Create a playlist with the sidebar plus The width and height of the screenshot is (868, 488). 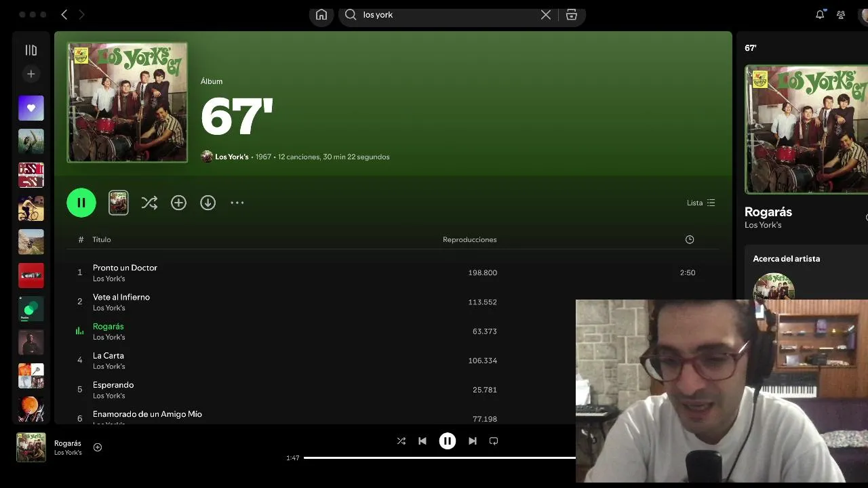pos(31,74)
